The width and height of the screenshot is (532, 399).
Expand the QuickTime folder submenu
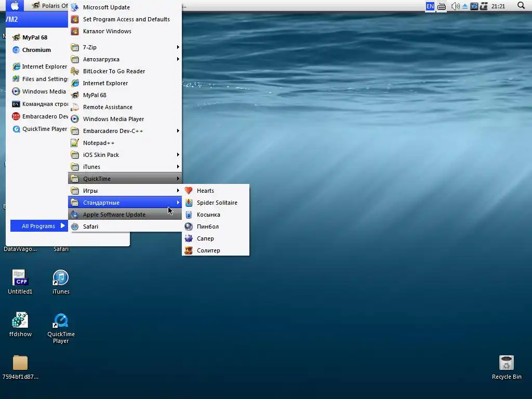coord(125,179)
